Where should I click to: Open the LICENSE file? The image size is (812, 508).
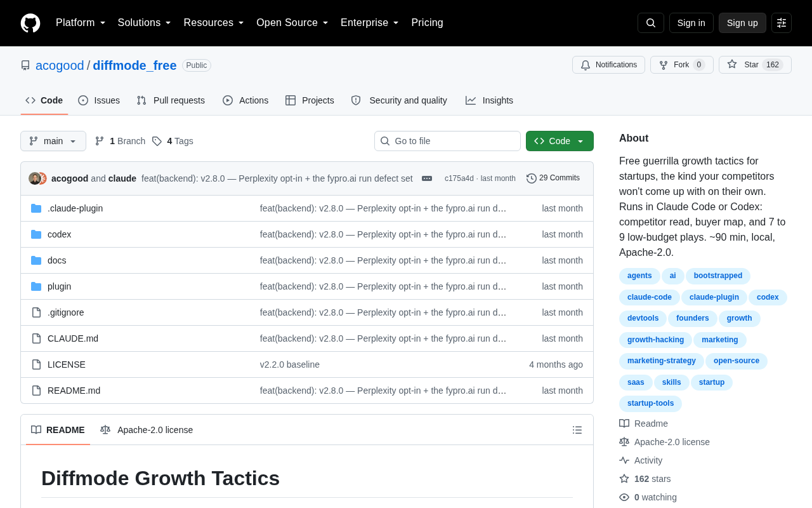(67, 364)
